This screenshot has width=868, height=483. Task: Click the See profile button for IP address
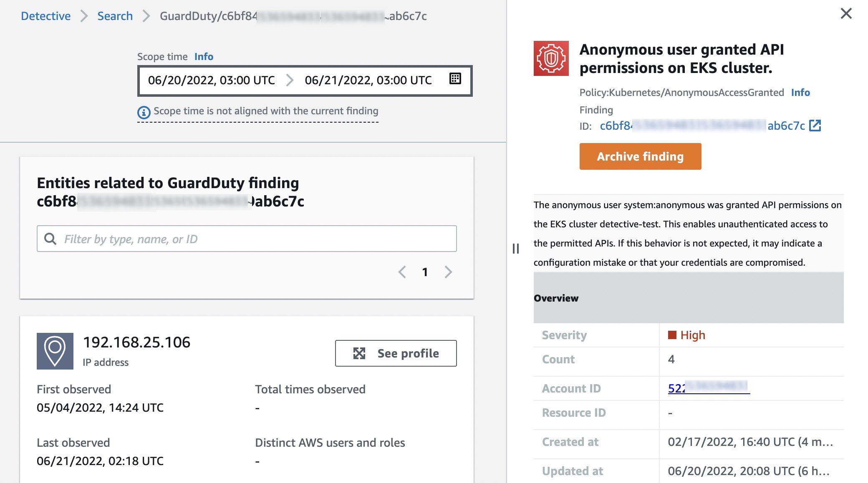click(396, 353)
